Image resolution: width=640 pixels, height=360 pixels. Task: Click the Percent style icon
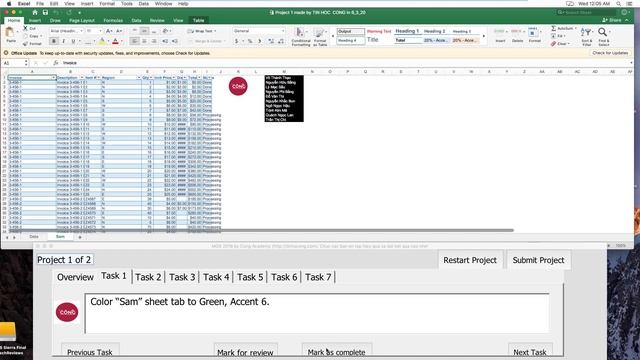(x=250, y=41)
